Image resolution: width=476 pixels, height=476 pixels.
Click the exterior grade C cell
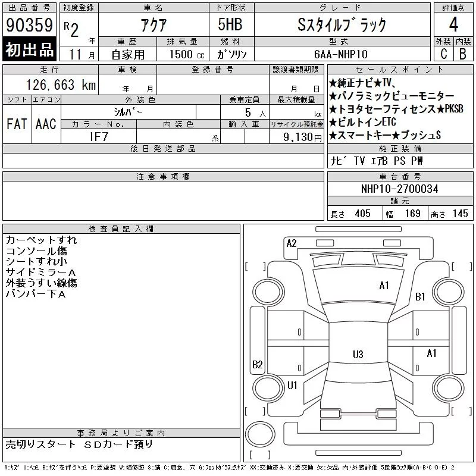[443, 54]
